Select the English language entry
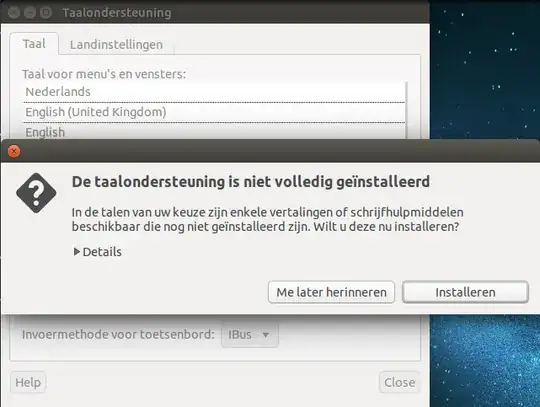Screen dimensions: 540x407 tap(214, 132)
